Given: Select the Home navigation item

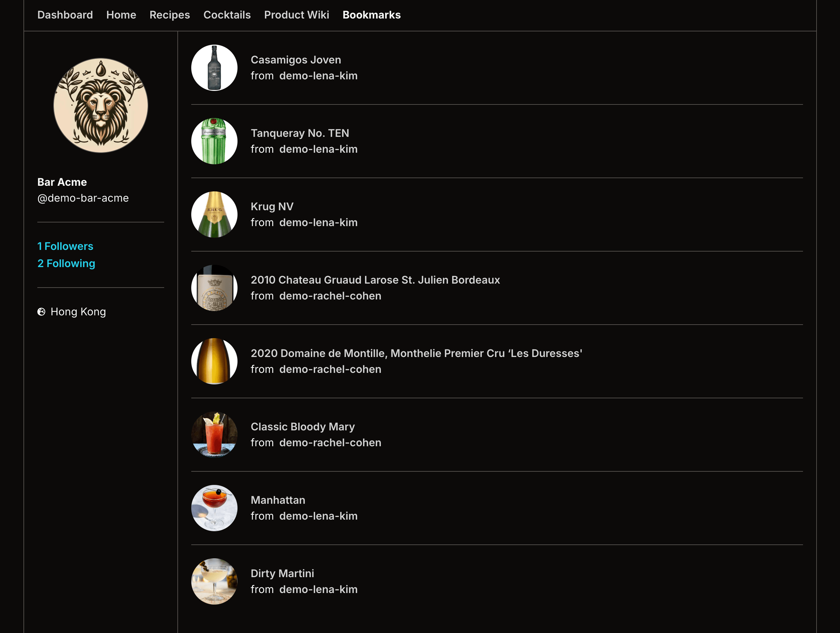Looking at the screenshot, I should point(121,15).
